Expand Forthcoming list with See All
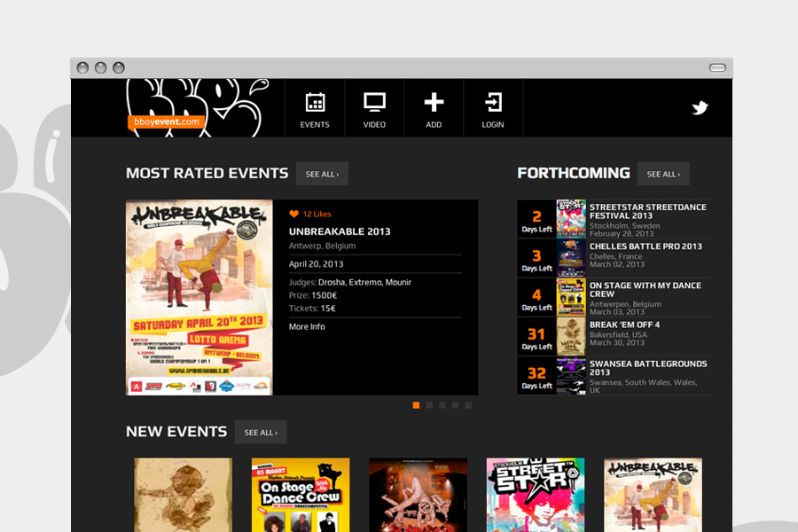This screenshot has height=532, width=798. point(663,174)
